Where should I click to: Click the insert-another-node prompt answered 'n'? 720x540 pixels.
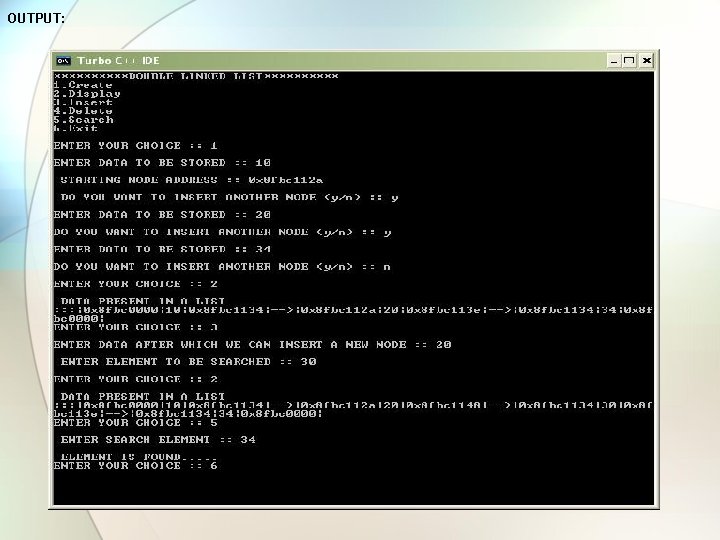[x=222, y=267]
